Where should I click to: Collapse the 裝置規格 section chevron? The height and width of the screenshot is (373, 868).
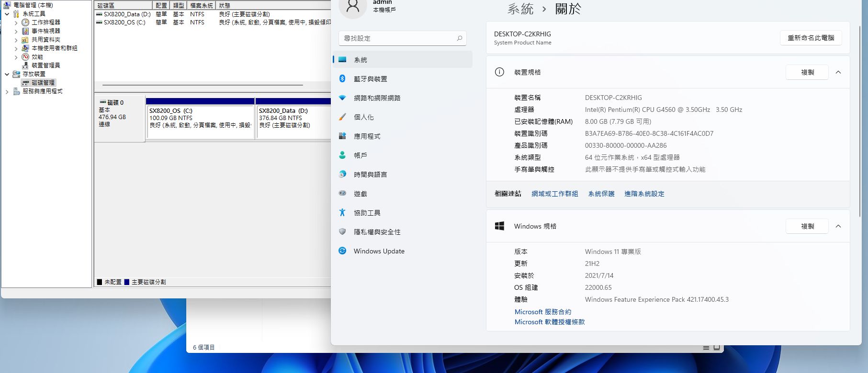838,72
